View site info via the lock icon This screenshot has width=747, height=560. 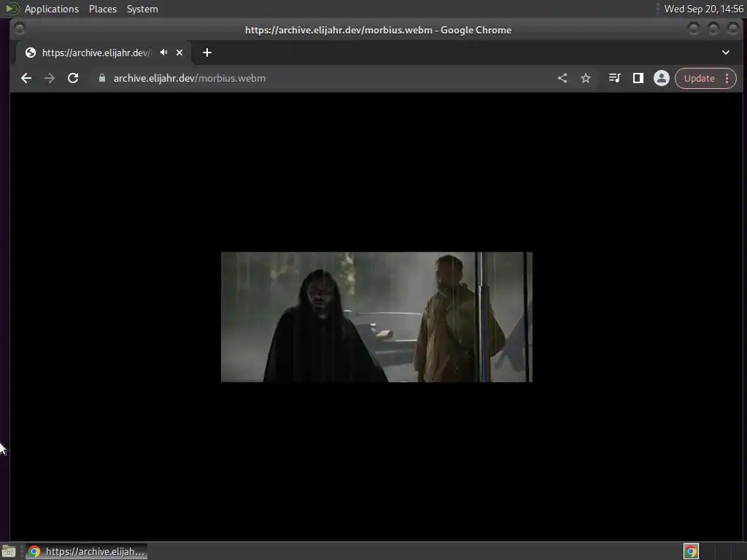102,78
